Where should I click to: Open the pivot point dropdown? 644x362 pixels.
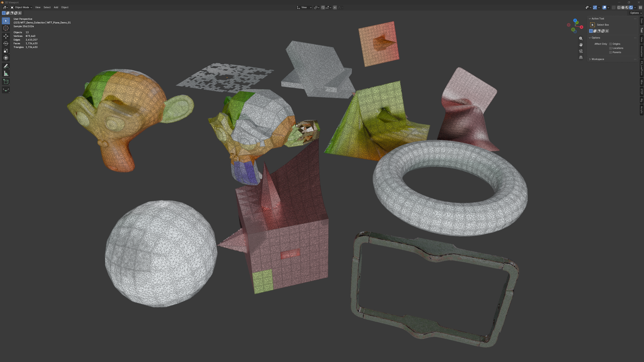click(317, 8)
